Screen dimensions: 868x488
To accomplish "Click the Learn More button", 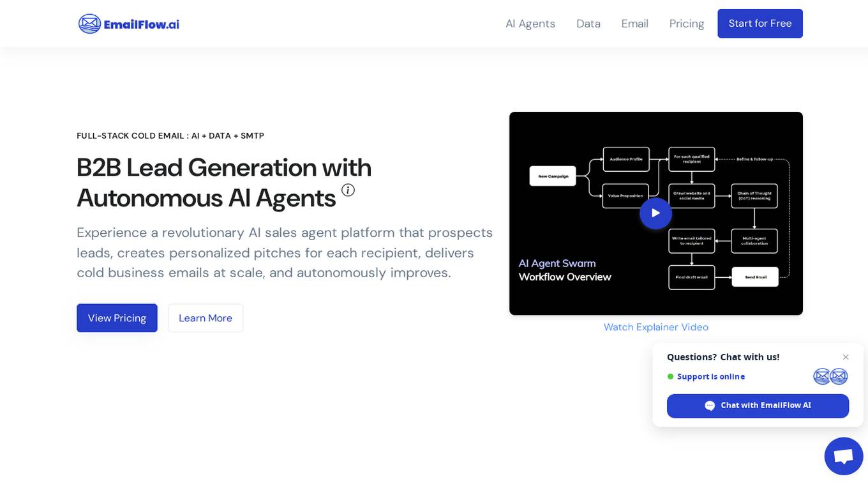I will (x=206, y=318).
